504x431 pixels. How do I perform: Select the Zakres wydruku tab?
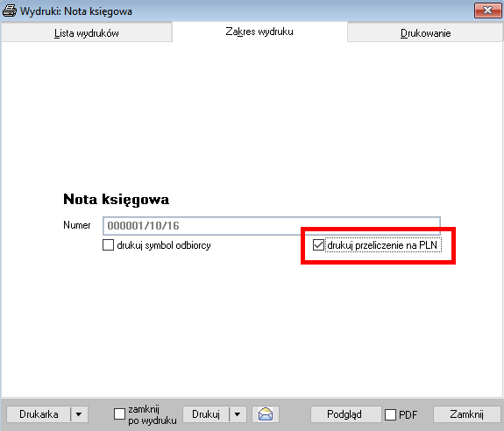tap(259, 32)
